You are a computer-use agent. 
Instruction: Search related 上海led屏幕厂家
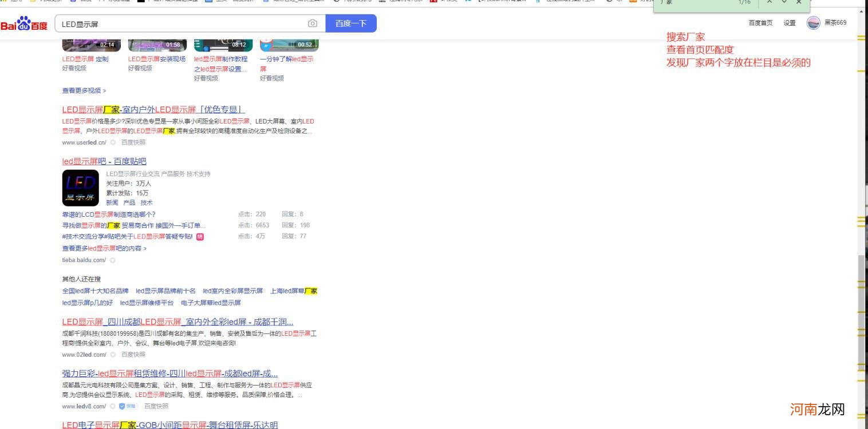[294, 291]
